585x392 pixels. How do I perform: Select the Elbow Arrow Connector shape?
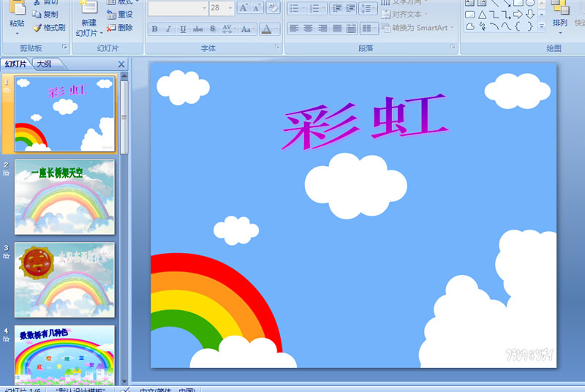pos(506,15)
